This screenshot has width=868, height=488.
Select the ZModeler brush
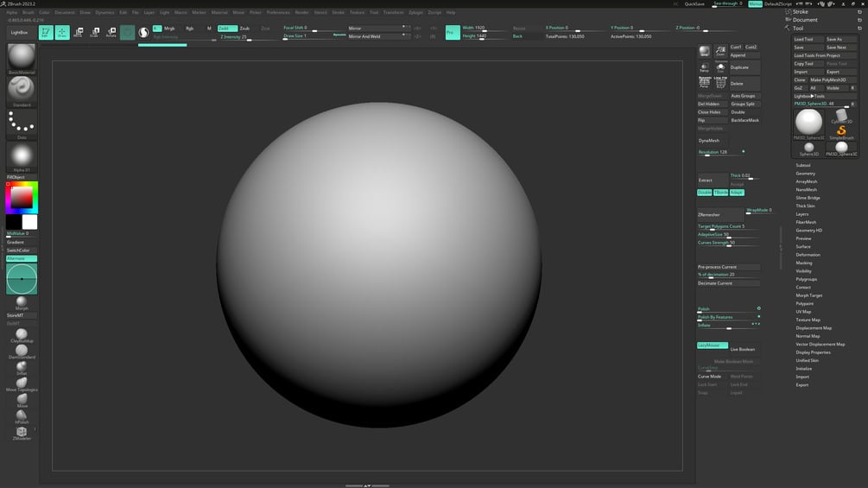pos(22,433)
